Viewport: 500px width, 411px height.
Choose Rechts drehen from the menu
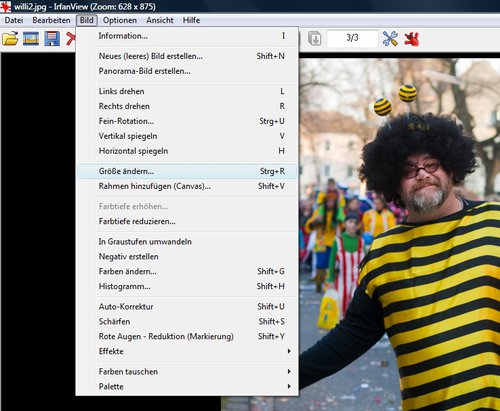pos(187,106)
